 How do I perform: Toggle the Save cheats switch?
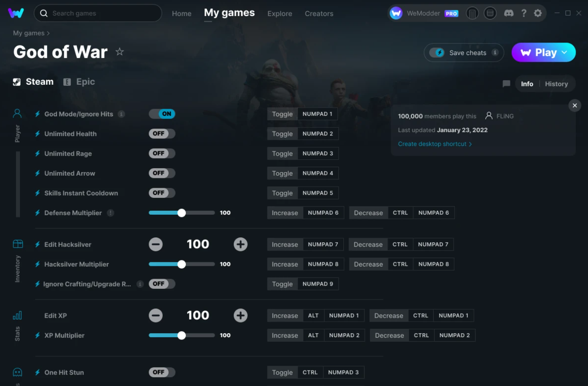click(437, 52)
